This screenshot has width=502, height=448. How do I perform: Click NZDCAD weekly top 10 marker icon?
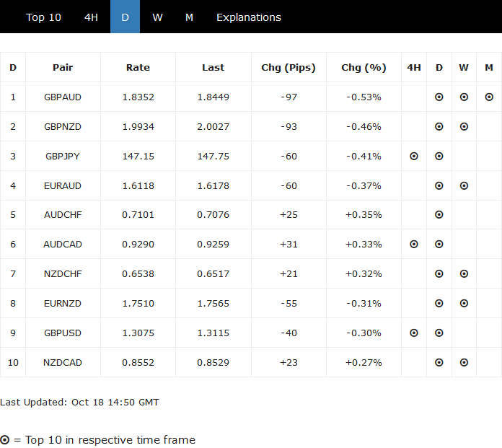[x=464, y=362]
